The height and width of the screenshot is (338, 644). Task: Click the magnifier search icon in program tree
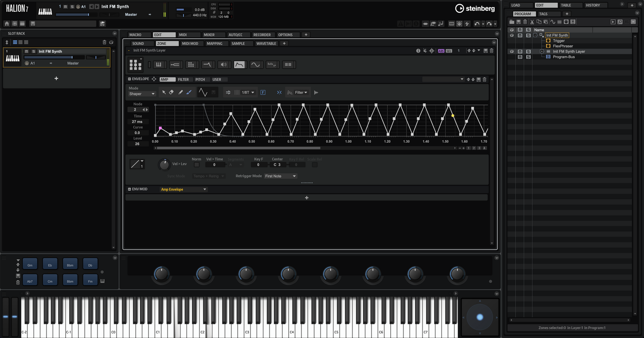(620, 22)
